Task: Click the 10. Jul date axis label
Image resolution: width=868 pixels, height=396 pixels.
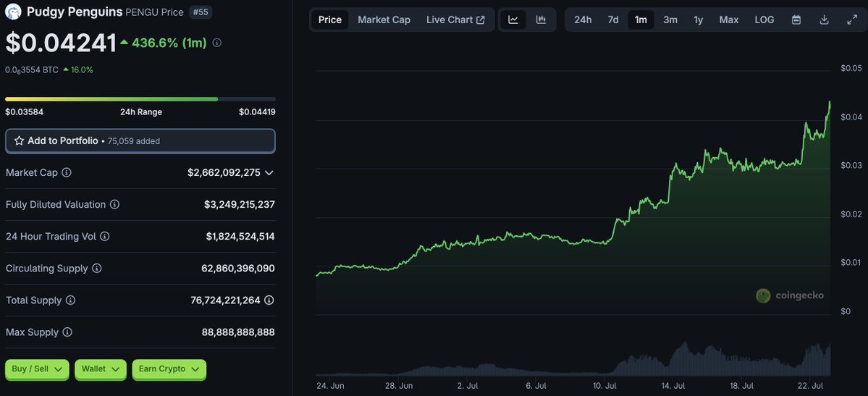Action: click(x=606, y=385)
